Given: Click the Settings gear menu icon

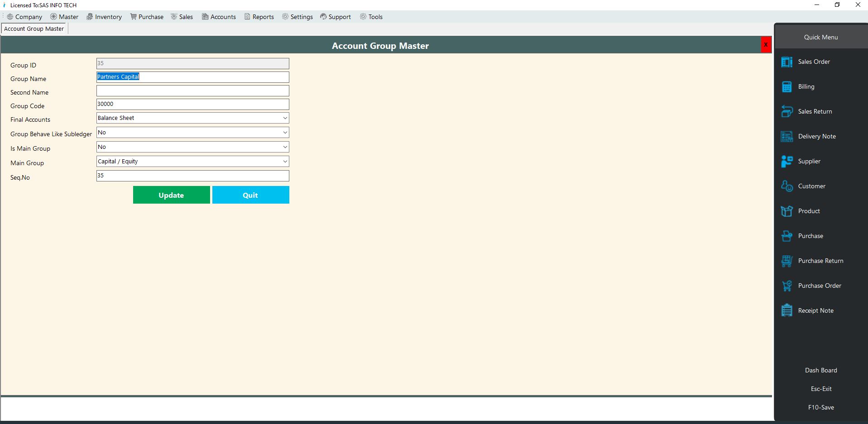Looking at the screenshot, I should (x=285, y=17).
